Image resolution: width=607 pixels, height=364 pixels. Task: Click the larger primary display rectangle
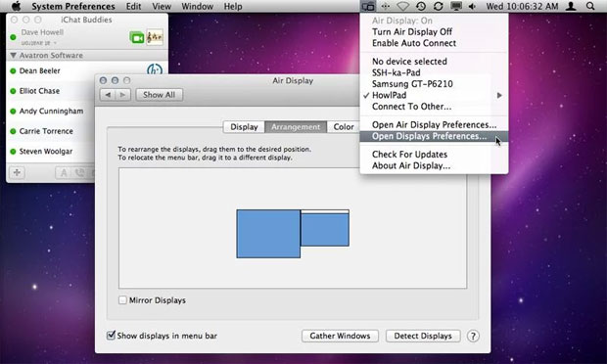point(268,234)
